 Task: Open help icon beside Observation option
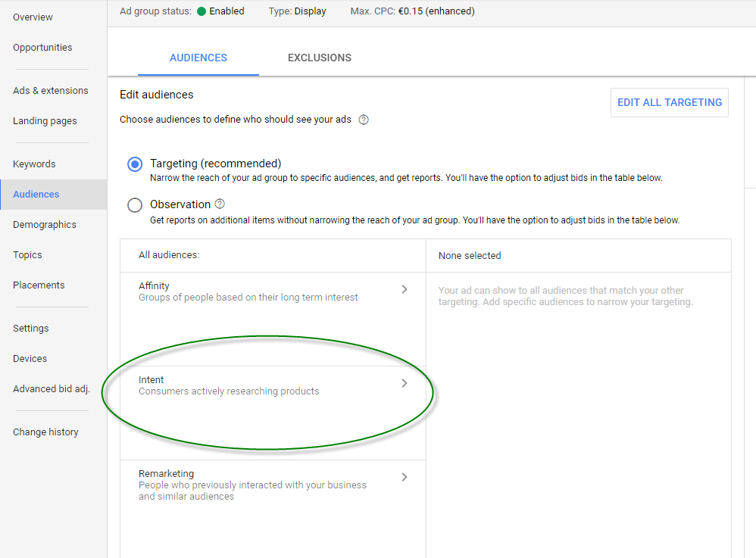[220, 204]
